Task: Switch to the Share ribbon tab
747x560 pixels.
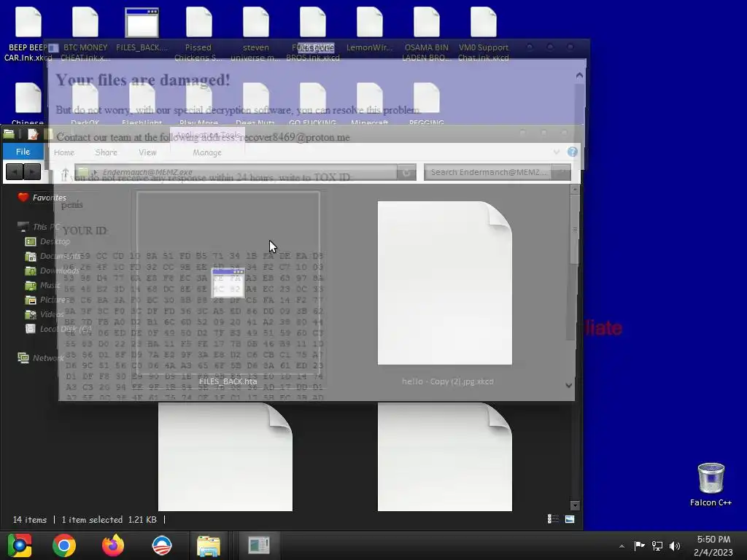Action: click(106, 152)
